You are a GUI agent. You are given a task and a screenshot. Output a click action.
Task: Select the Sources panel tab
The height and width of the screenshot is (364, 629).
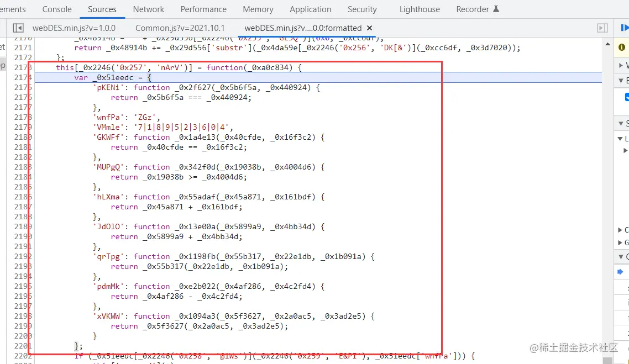[x=102, y=9]
